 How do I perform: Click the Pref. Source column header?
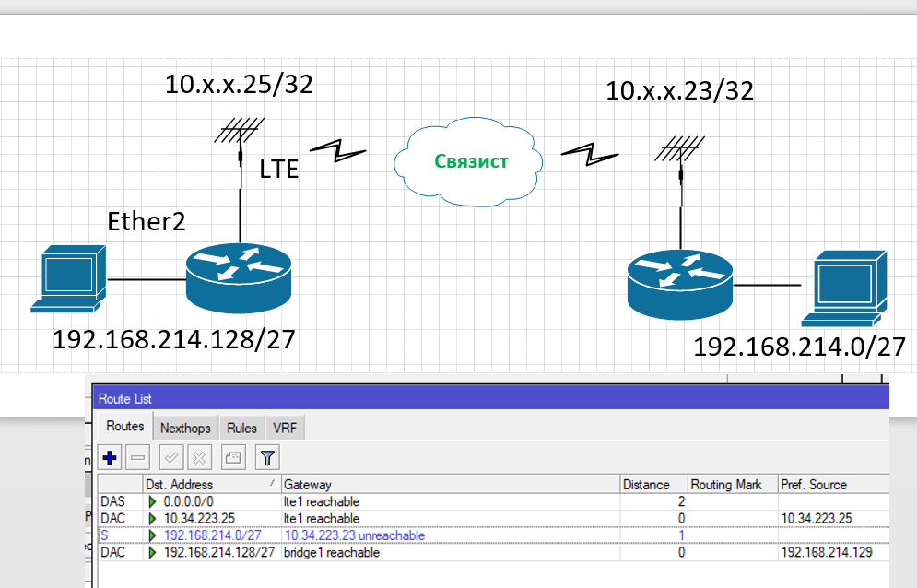pos(834,485)
